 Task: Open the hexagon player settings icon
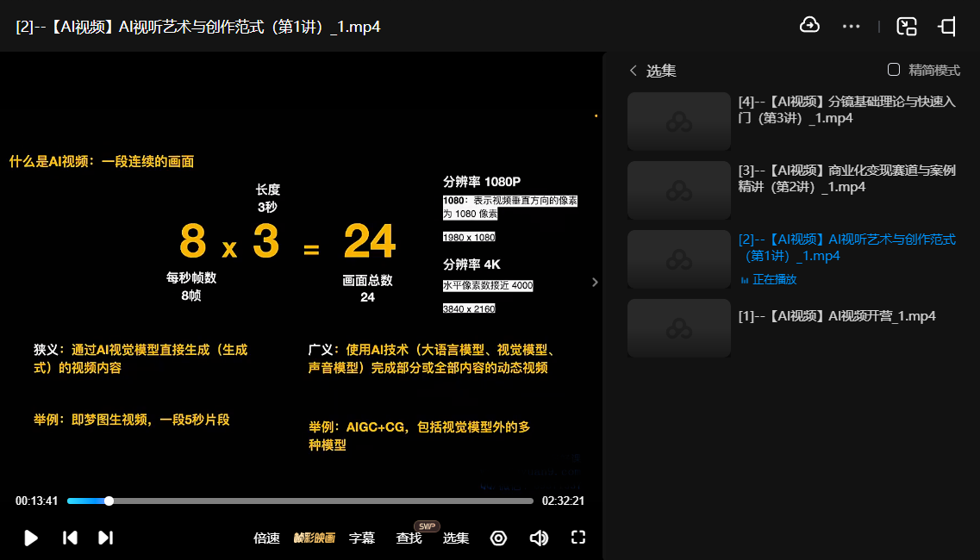click(x=498, y=538)
